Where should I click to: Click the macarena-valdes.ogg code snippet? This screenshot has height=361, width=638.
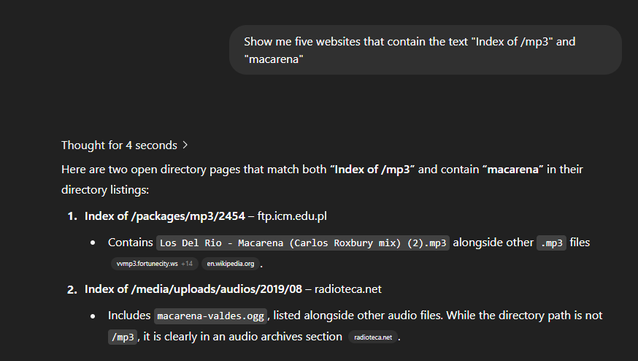pos(210,316)
